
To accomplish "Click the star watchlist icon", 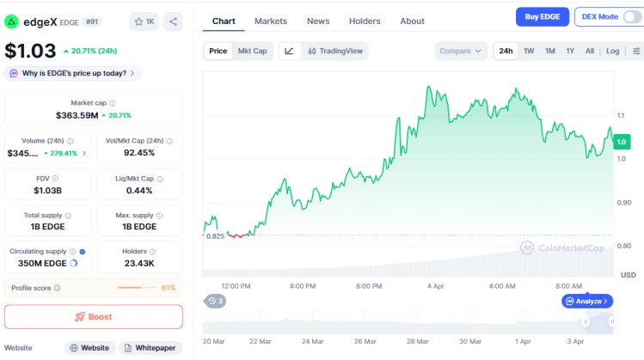I will click(138, 21).
